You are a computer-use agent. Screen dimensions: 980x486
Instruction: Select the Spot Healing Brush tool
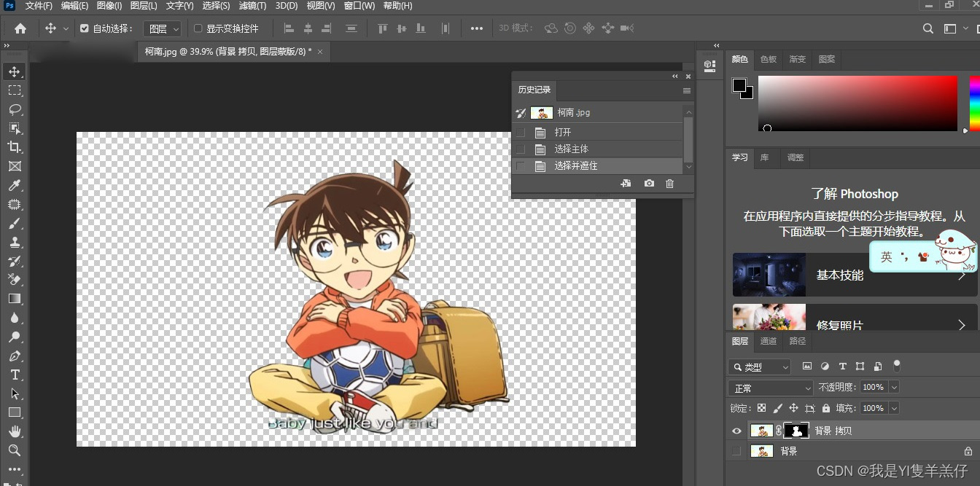(x=15, y=205)
